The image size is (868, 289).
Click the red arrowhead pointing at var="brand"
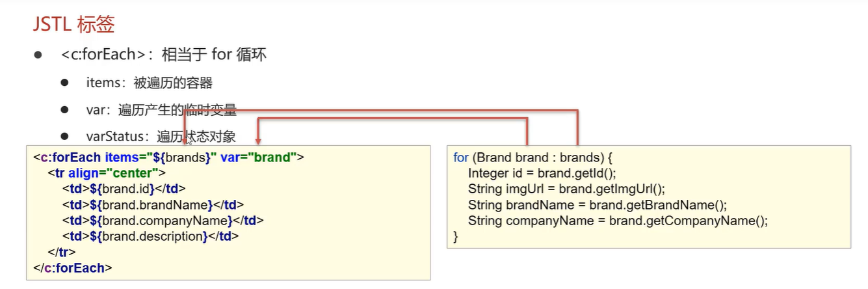[259, 140]
